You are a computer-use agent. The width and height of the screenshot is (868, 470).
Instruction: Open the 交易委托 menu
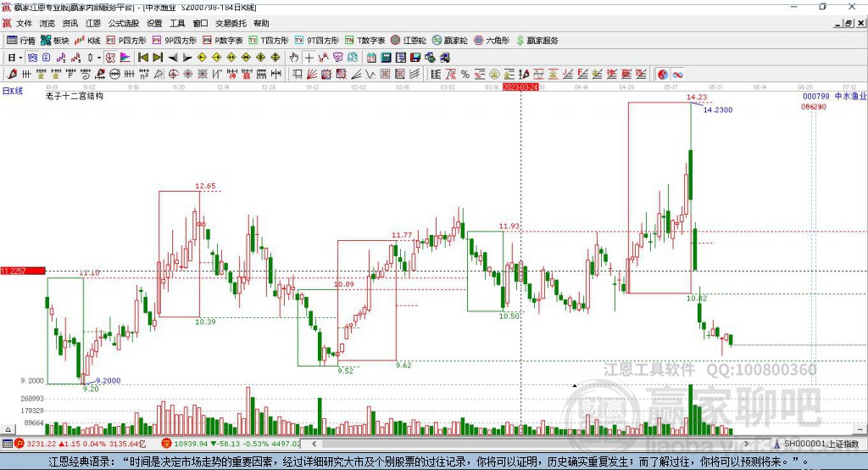coord(231,23)
